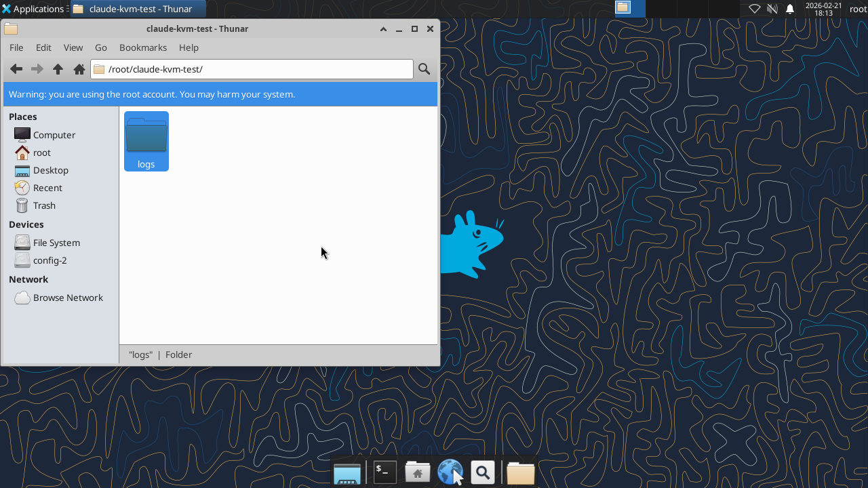Click the path location field

click(x=258, y=69)
